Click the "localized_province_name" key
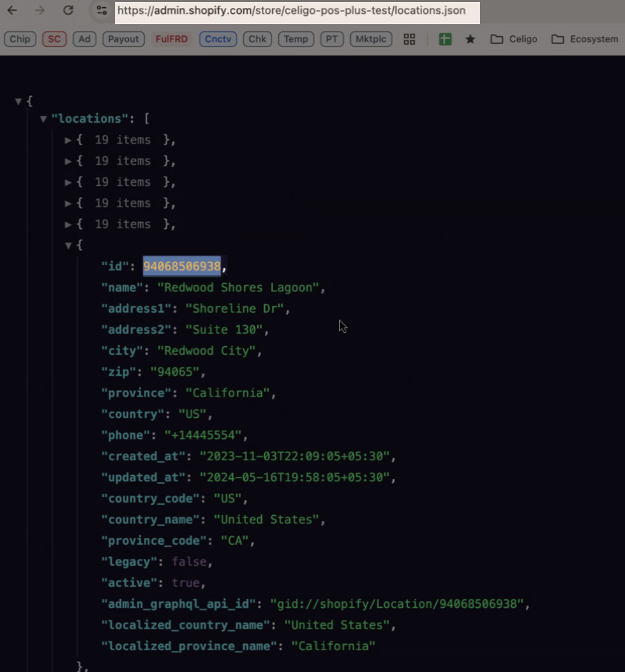Screen dimensions: 625x672 pos(189,647)
